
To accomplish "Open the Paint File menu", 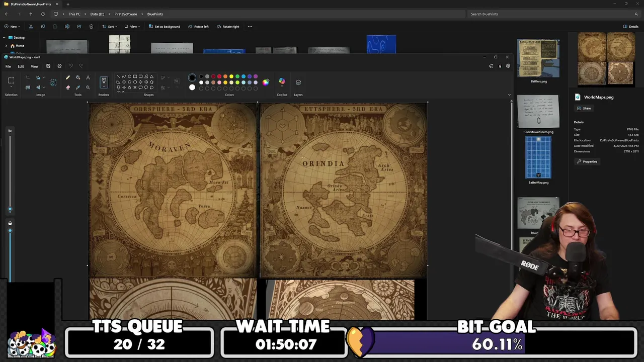I will [x=8, y=66].
